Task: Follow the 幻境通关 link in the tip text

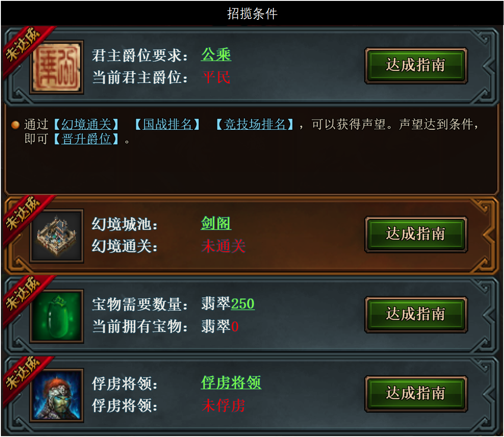Action: click(86, 124)
